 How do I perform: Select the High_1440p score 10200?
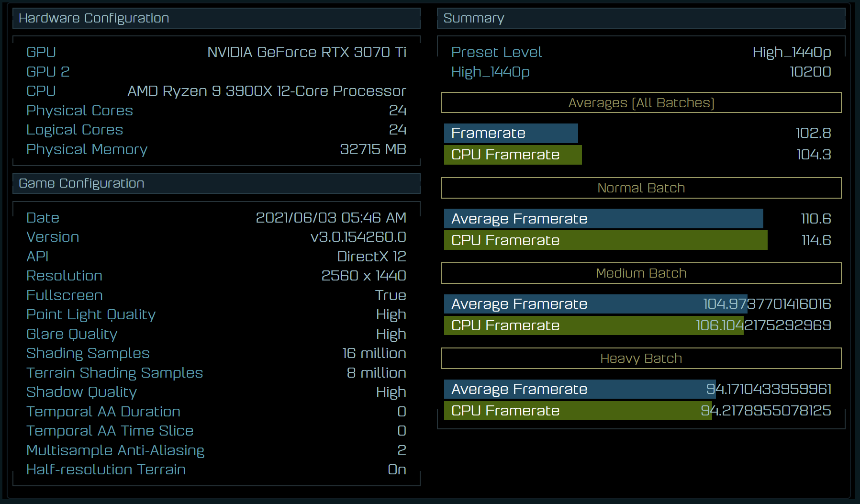(x=810, y=72)
